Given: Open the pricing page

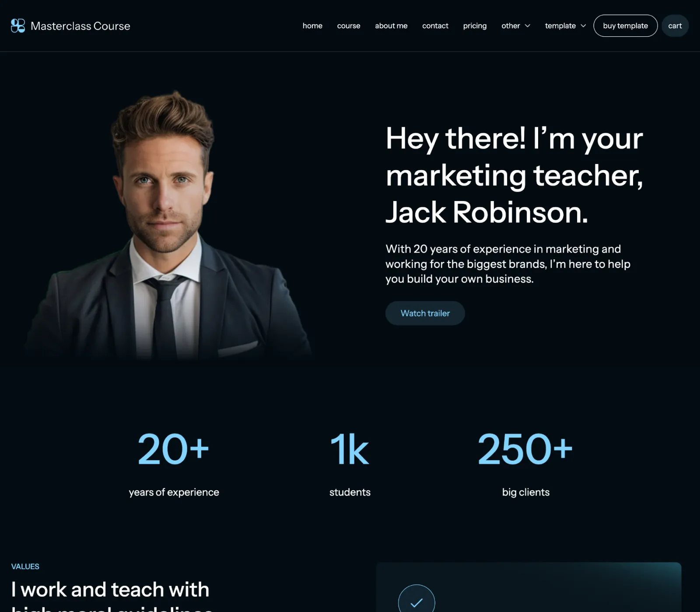Looking at the screenshot, I should click(475, 26).
